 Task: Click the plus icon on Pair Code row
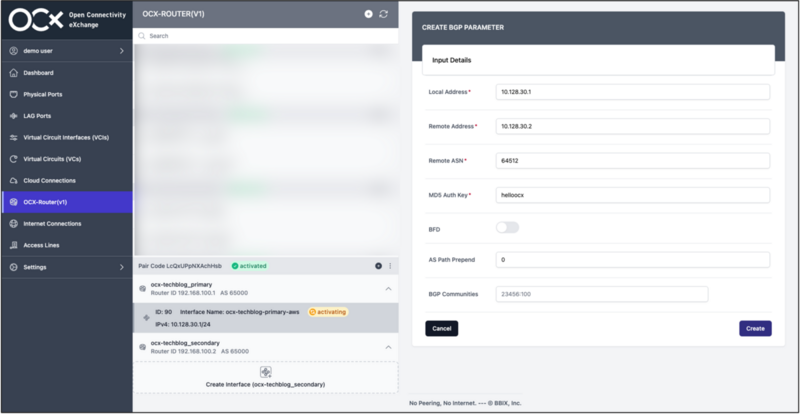click(x=379, y=266)
